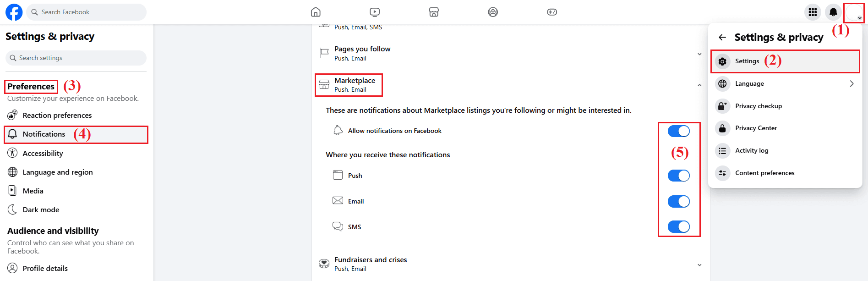Select Privacy Center menu item
Image resolution: width=868 pixels, height=281 pixels.
tap(785, 128)
